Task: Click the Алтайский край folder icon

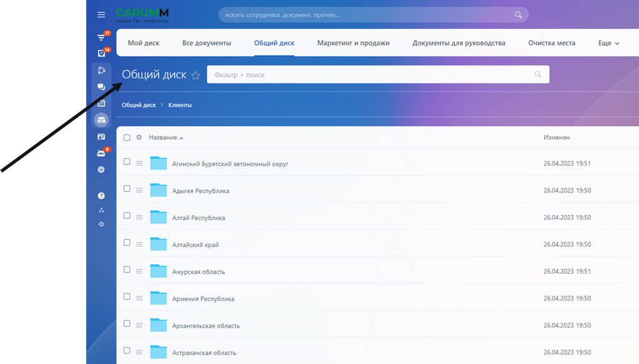Action: pos(159,244)
